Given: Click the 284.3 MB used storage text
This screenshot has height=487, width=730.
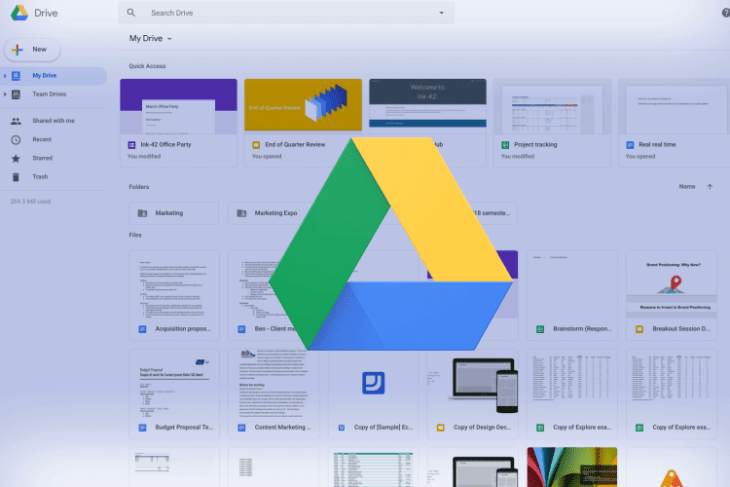Looking at the screenshot, I should [30, 201].
